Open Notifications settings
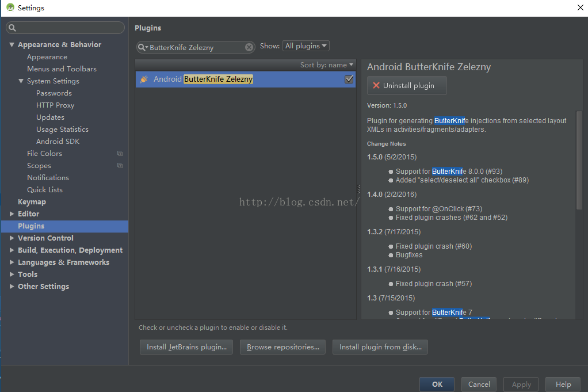This screenshot has width=588, height=392. [x=48, y=178]
